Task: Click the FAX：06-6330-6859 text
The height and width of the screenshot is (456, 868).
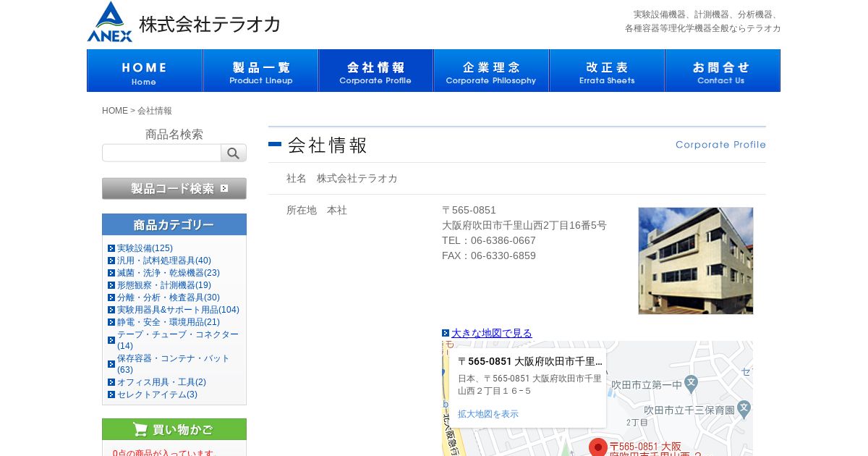Action: click(489, 256)
